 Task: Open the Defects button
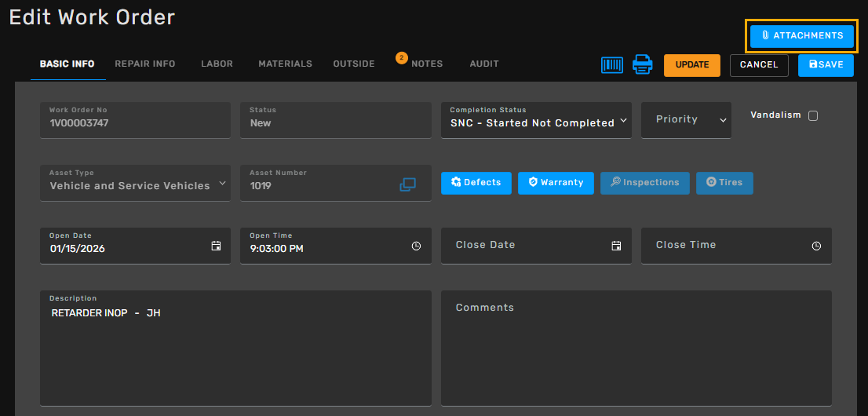click(x=476, y=183)
